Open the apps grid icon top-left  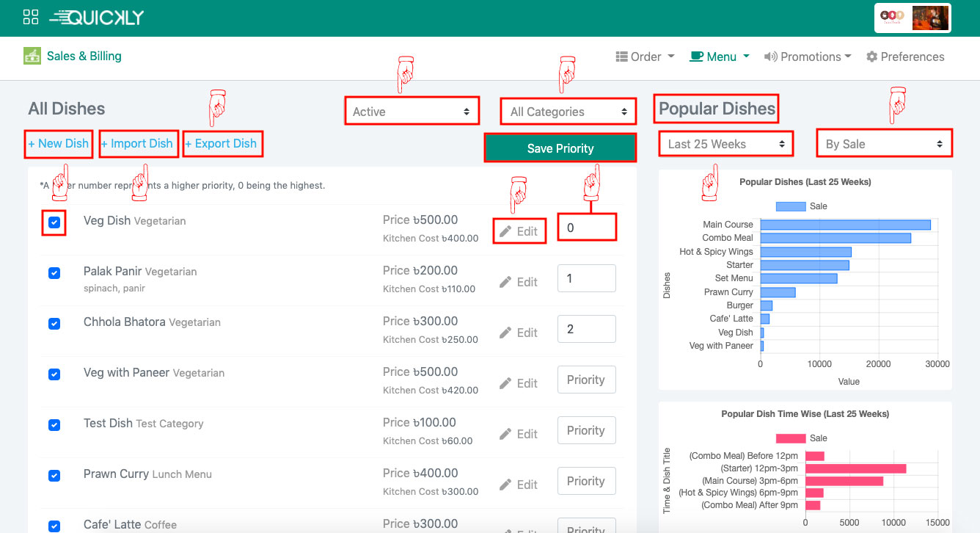tap(30, 16)
